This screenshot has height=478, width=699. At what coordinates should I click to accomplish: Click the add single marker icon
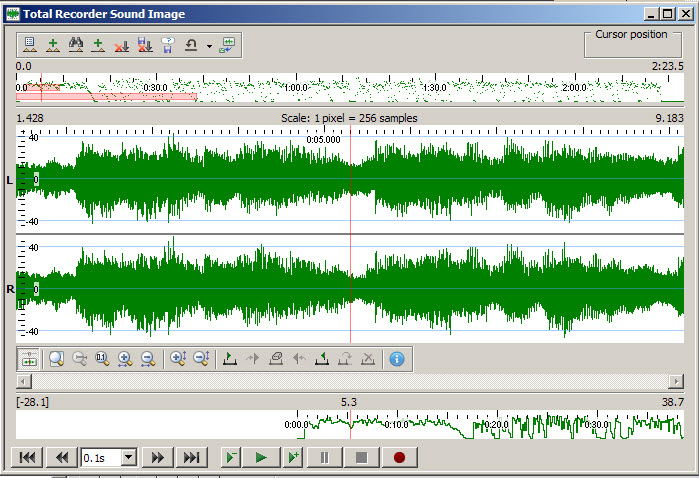[x=98, y=45]
